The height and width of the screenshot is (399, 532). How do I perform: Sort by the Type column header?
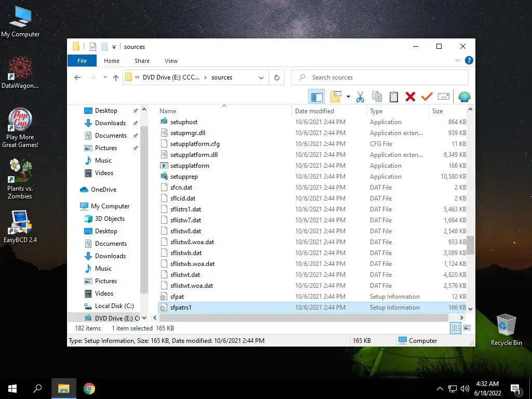(397, 111)
